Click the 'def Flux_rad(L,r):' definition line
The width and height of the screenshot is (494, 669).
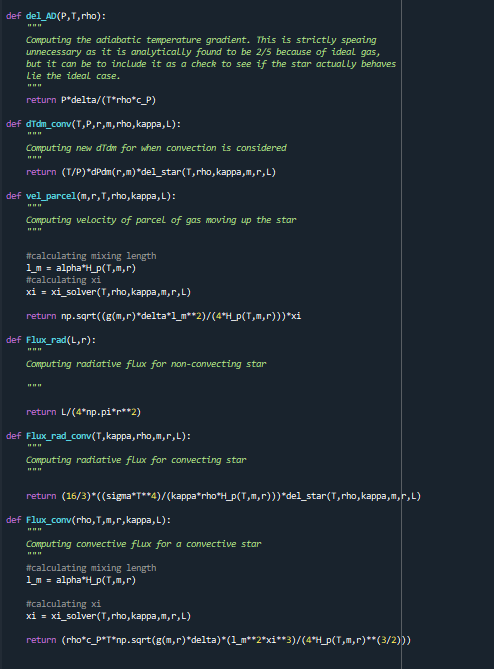[51, 340]
